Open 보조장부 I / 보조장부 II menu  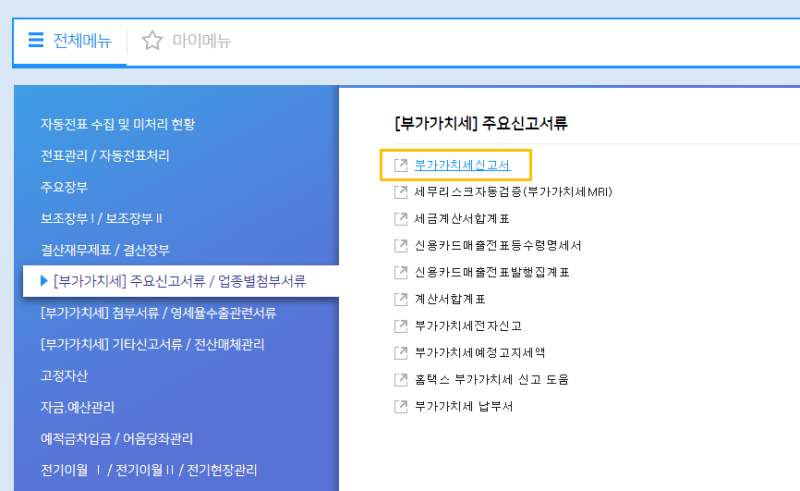click(101, 218)
